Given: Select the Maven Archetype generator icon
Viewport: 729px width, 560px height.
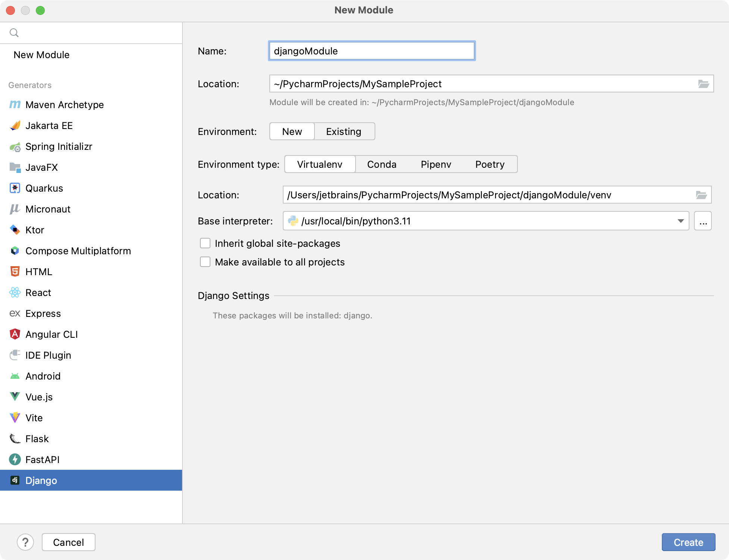Looking at the screenshot, I should pyautogui.click(x=15, y=105).
